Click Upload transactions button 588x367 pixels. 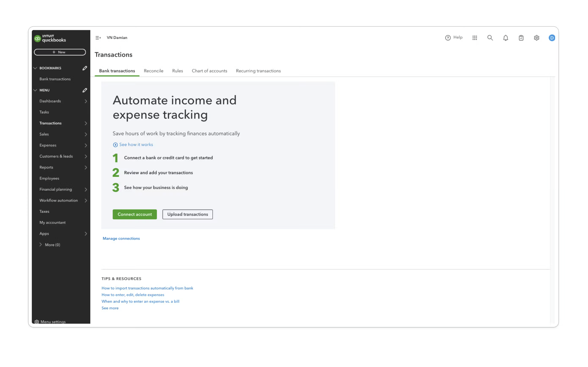188,214
